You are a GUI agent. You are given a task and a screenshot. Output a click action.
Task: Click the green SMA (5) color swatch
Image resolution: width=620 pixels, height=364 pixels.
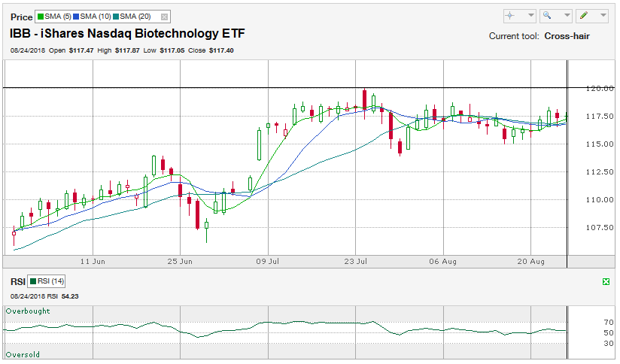click(x=41, y=17)
